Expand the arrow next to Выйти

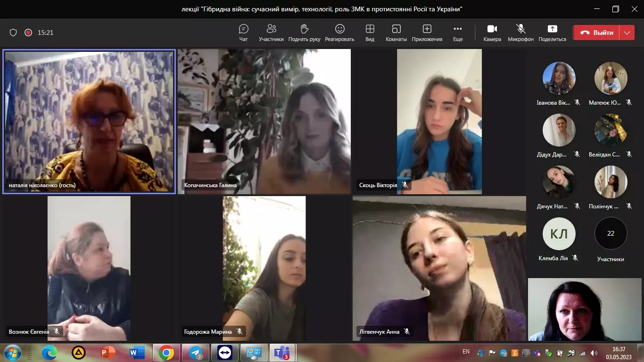pyautogui.click(x=627, y=33)
